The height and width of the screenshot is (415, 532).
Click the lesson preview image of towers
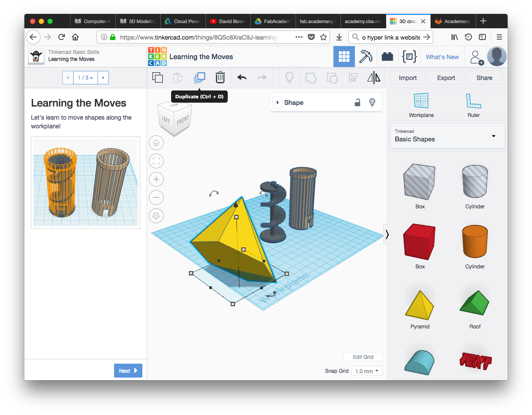click(x=85, y=183)
